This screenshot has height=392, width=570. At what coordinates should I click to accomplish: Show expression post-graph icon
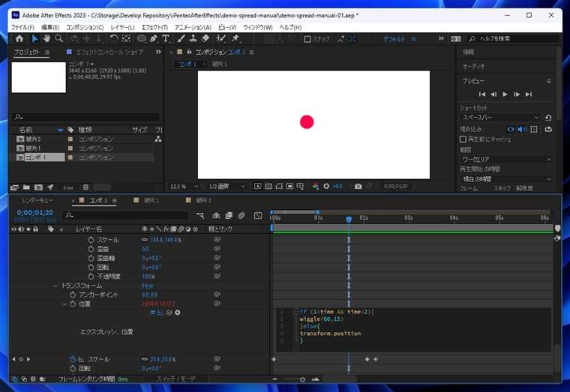160,313
